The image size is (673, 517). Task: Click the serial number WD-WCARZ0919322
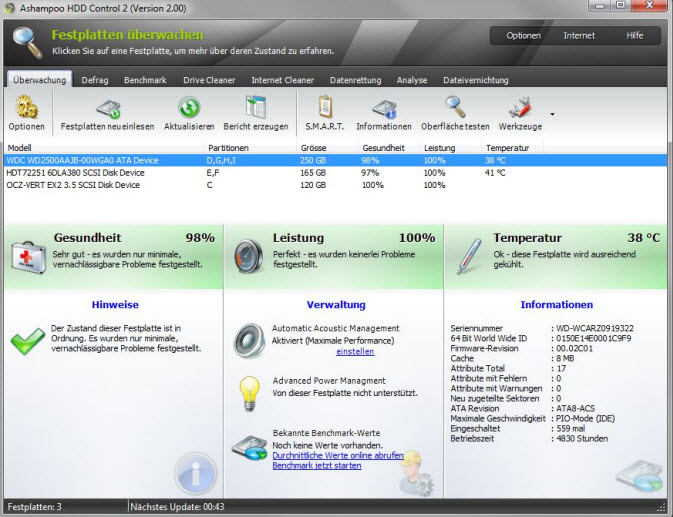(x=594, y=328)
